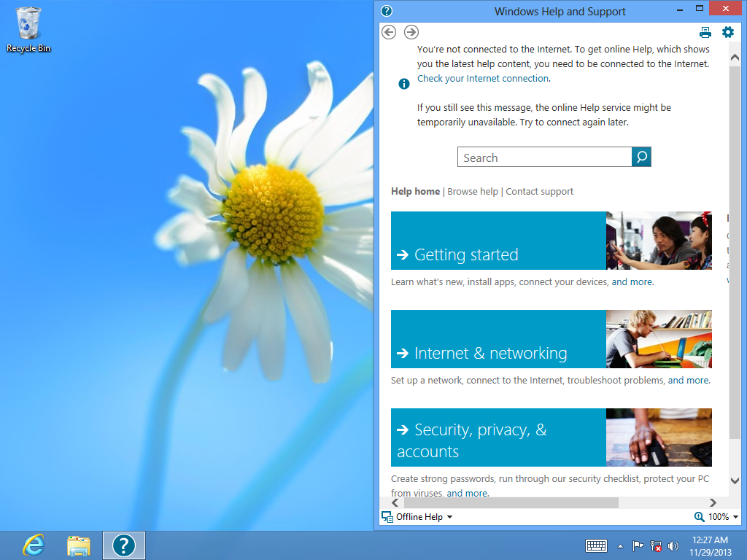The image size is (747, 560).
Task: Launch Internet Explorer from the taskbar
Action: [34, 545]
